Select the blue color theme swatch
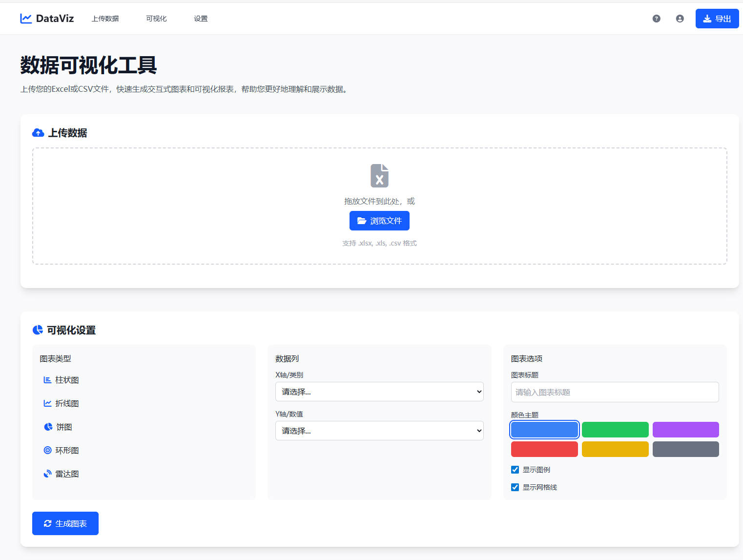Image resolution: width=743 pixels, height=560 pixels. [x=544, y=430]
